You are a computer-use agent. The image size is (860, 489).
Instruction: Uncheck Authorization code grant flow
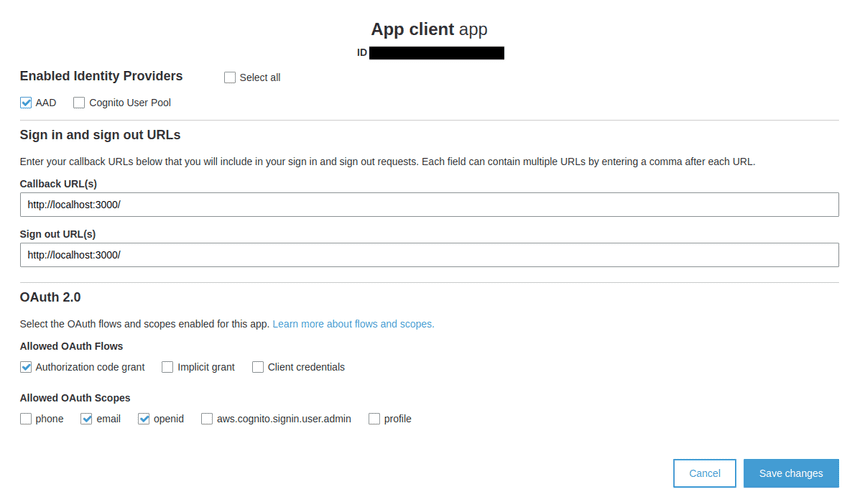pos(26,367)
